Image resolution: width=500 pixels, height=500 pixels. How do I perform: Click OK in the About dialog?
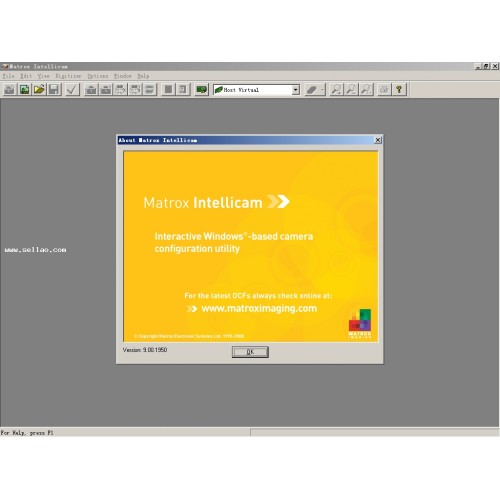(250, 352)
